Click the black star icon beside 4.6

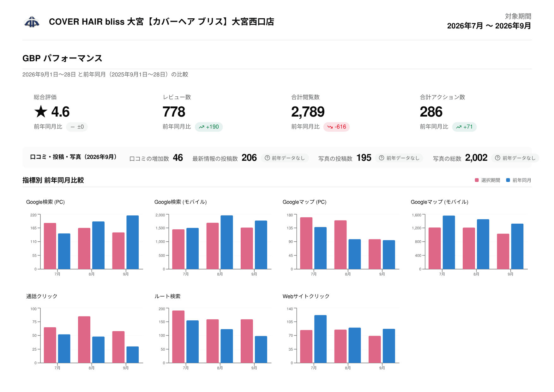pyautogui.click(x=41, y=112)
